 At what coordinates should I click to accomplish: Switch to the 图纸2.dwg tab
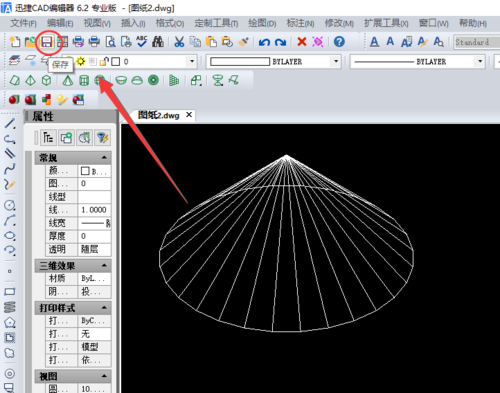click(159, 115)
